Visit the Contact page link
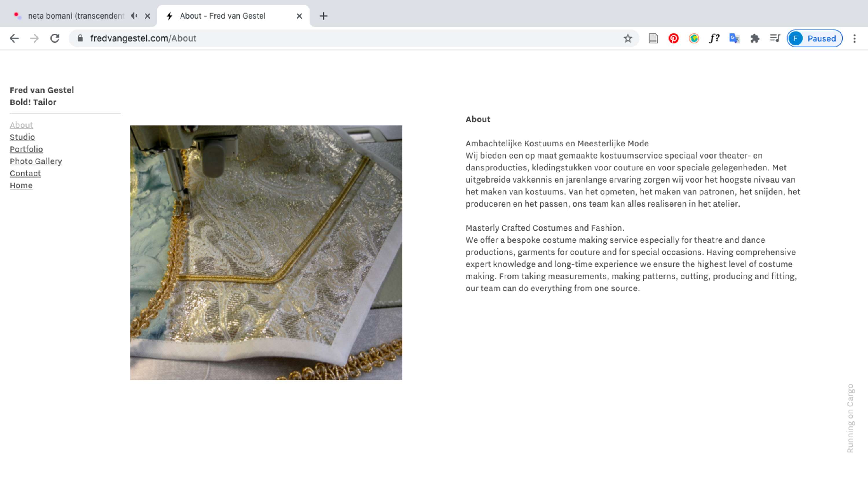 tap(25, 173)
